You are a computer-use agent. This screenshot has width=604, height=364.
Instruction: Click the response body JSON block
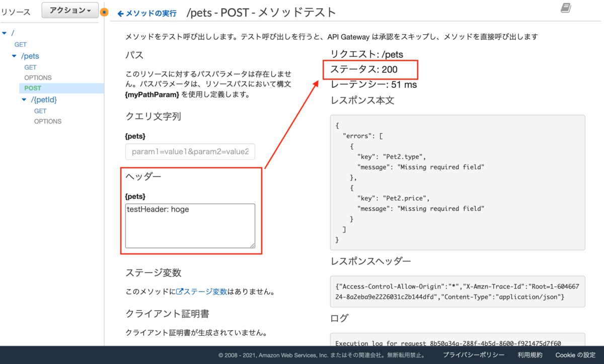tap(458, 183)
